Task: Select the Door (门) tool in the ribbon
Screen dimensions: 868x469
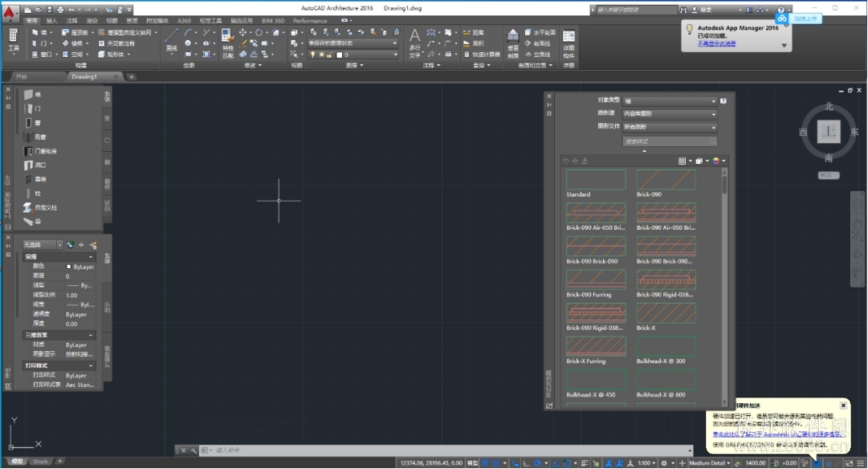Action: [x=40, y=43]
